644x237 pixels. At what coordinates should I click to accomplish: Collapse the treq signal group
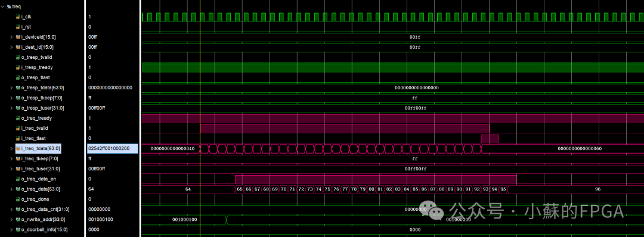coord(3,7)
